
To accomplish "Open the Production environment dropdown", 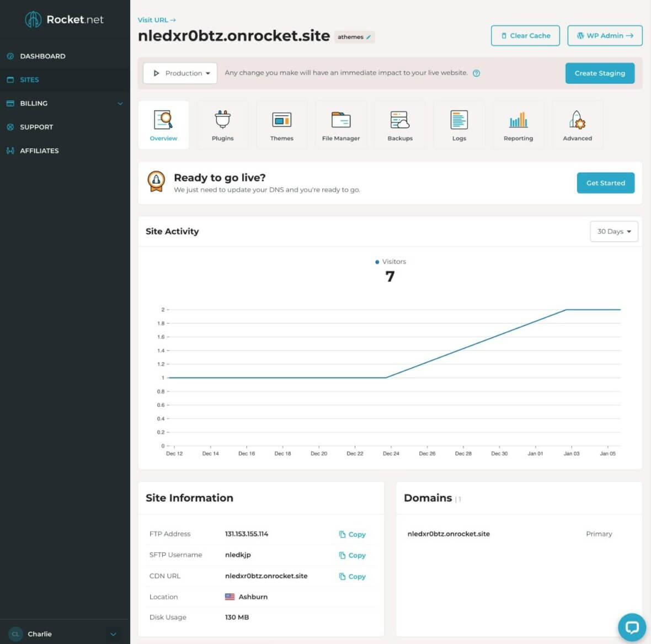I will (x=180, y=73).
